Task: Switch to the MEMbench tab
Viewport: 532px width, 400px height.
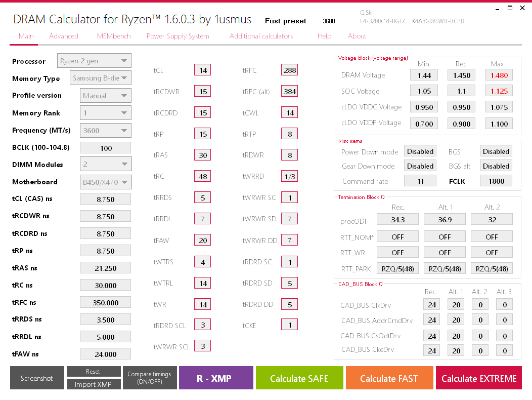Action: (x=114, y=36)
